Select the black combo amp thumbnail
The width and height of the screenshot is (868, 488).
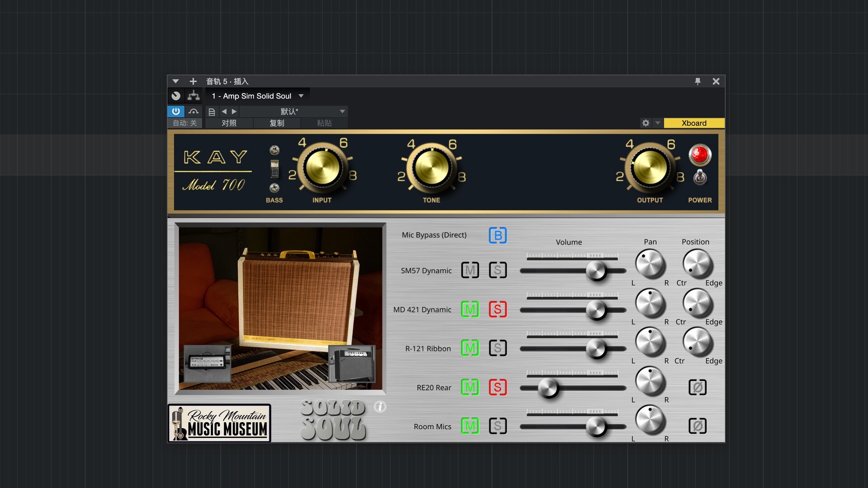point(352,364)
